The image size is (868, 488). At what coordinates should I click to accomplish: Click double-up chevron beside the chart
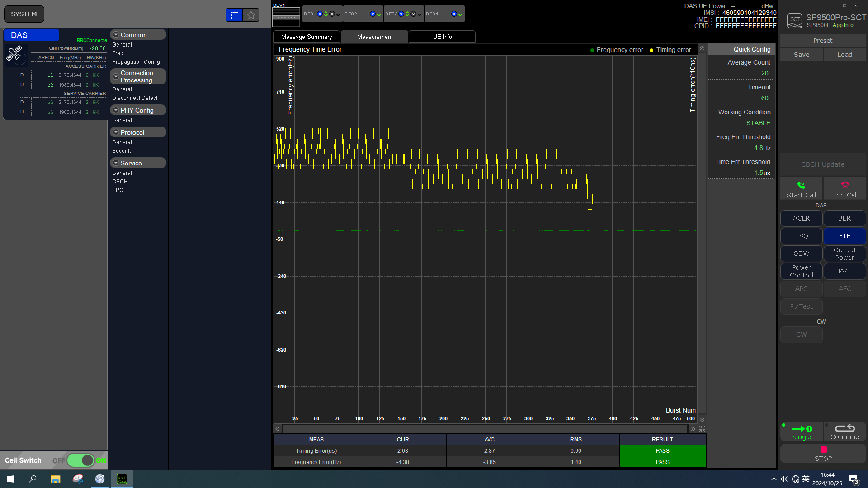pyautogui.click(x=702, y=48)
